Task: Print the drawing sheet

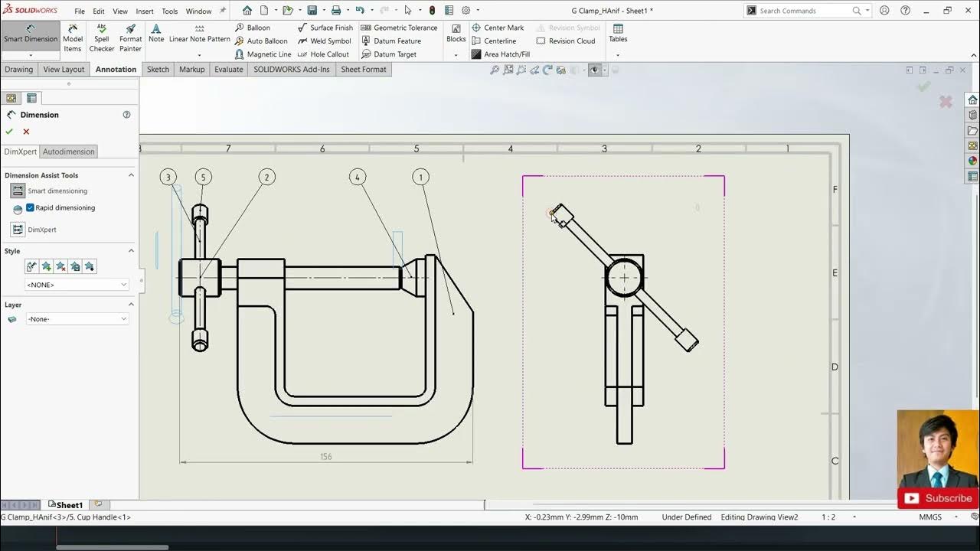Action: 335,11
